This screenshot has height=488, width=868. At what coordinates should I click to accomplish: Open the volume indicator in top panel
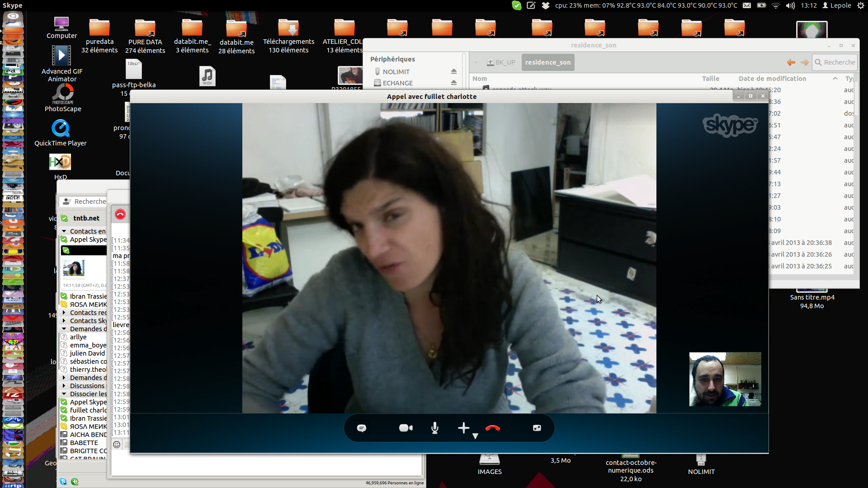point(790,5)
